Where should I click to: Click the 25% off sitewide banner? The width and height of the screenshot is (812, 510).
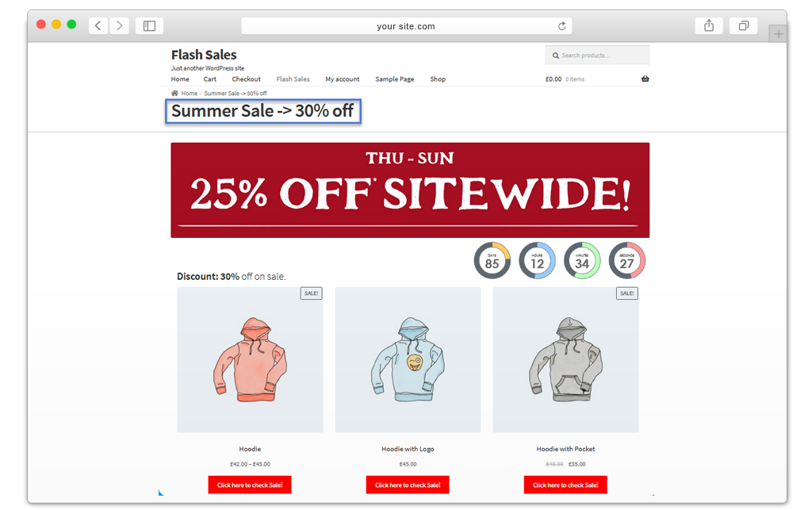coord(410,190)
